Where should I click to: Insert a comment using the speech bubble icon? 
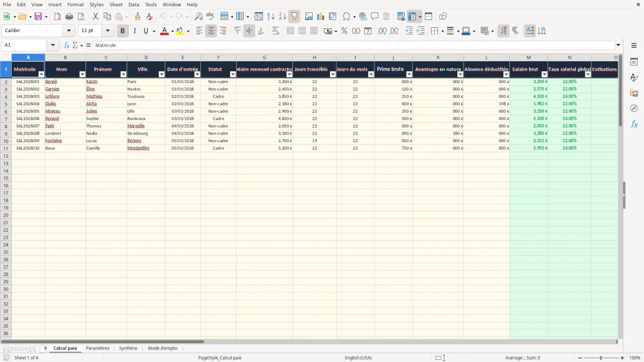375,17
